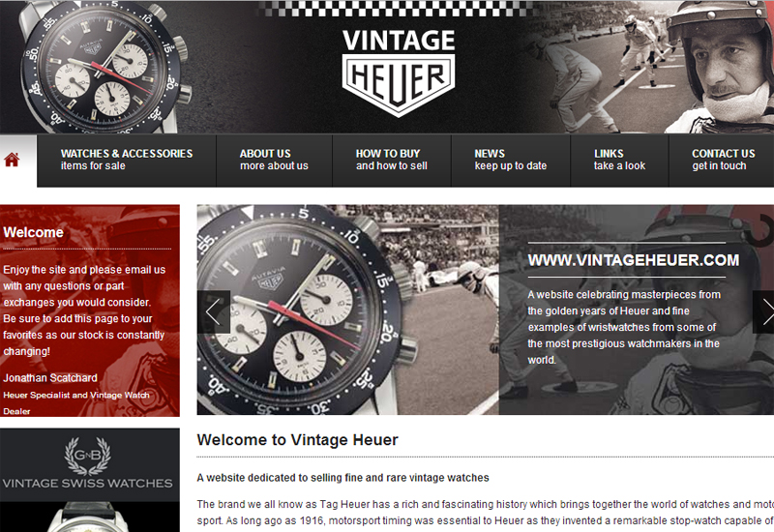
Task: Show previous slide with left arrow
Action: pos(213,311)
